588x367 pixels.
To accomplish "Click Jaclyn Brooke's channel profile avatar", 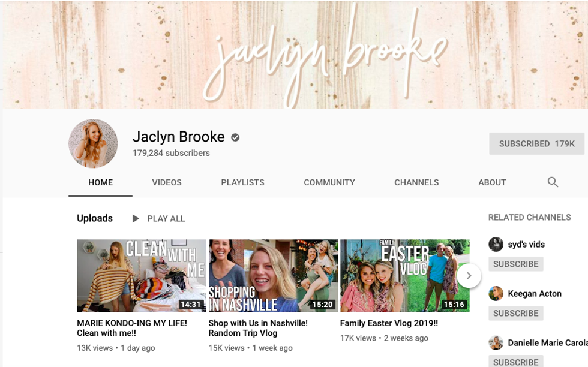I will click(x=93, y=143).
